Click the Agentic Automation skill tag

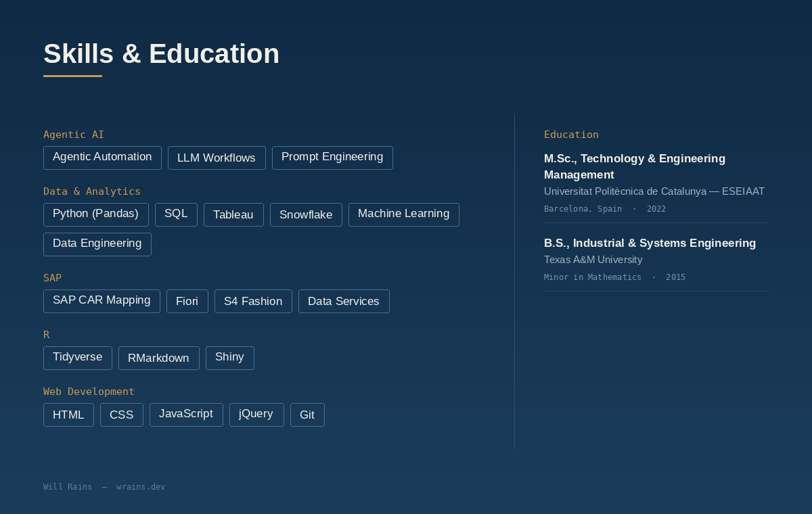102,158
